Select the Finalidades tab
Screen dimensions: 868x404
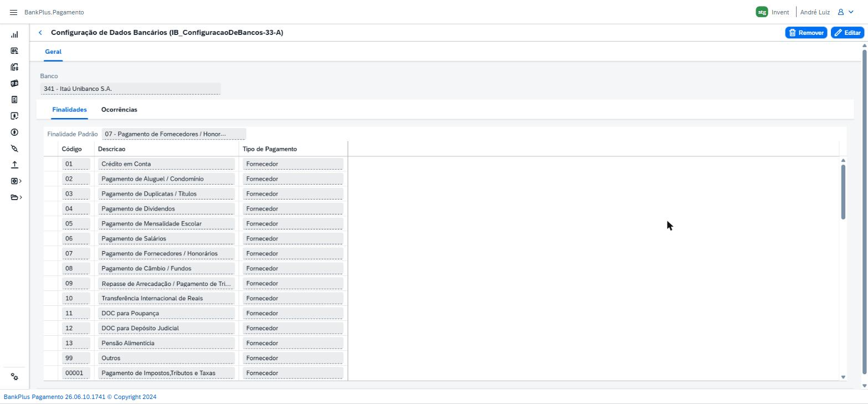70,110
